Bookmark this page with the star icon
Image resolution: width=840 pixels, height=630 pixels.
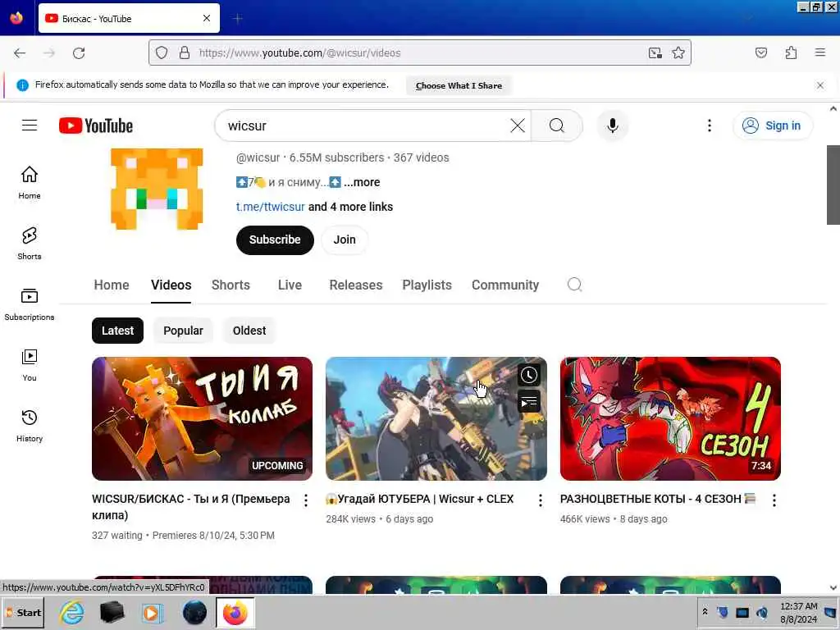click(678, 52)
